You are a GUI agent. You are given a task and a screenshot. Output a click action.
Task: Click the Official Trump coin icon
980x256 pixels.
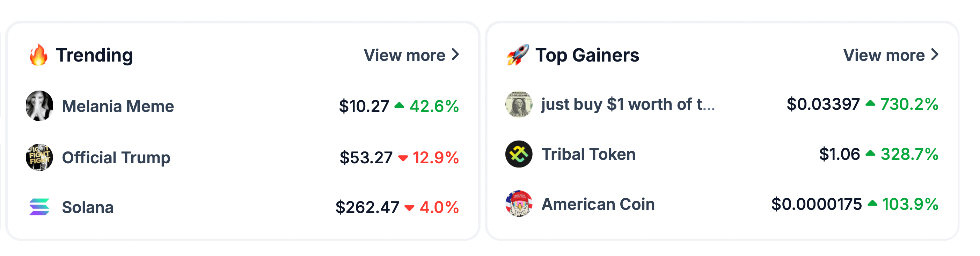tap(39, 157)
